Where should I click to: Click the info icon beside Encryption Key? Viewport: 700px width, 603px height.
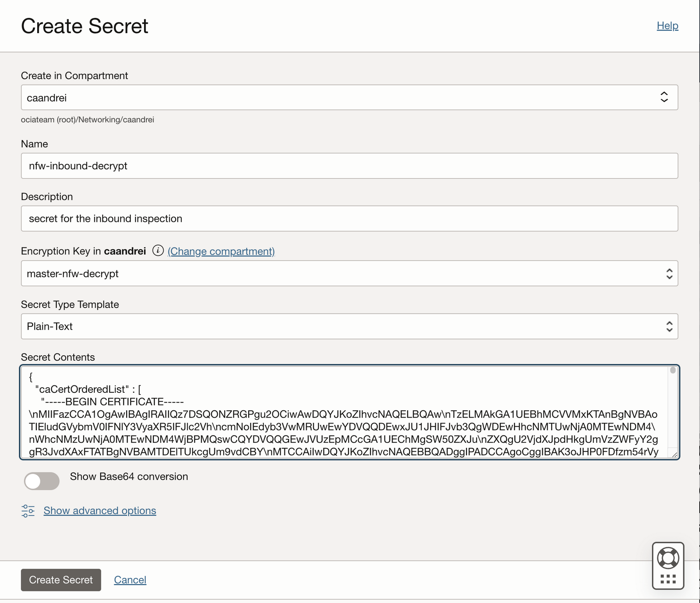point(158,251)
